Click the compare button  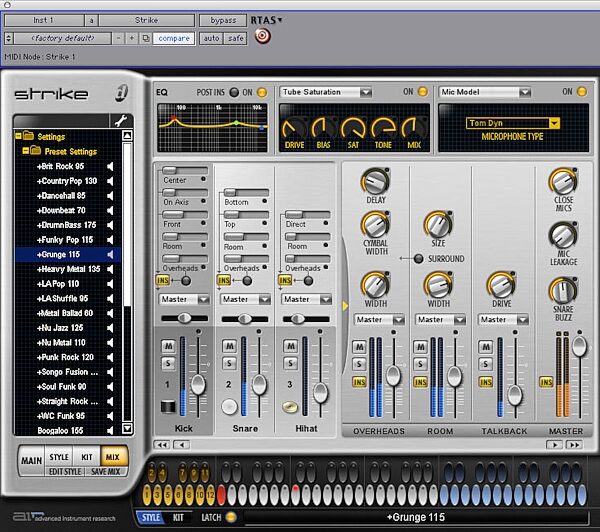[174, 38]
